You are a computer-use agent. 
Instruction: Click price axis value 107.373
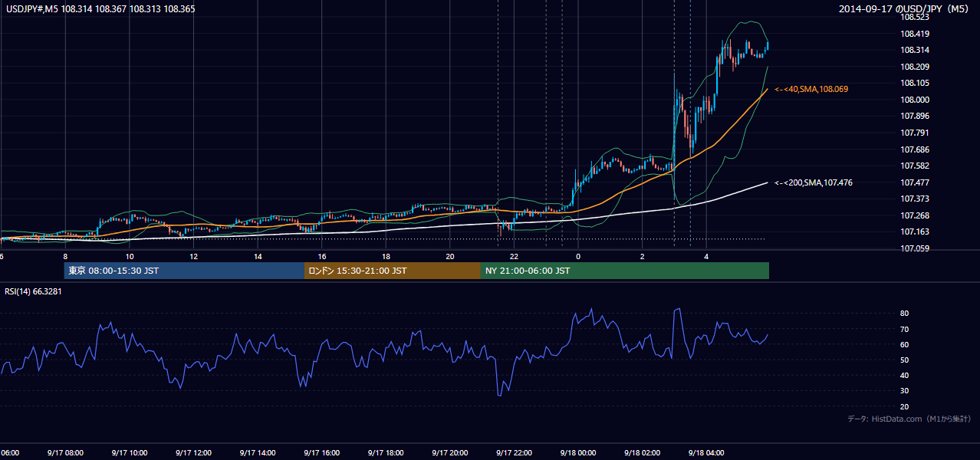coord(915,199)
